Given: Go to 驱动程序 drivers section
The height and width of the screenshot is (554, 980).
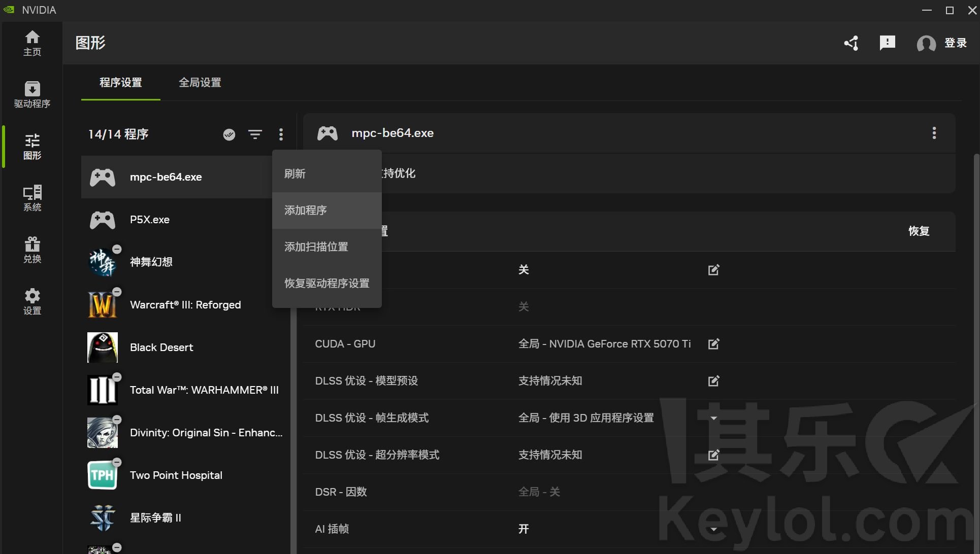Looking at the screenshot, I should [x=32, y=94].
